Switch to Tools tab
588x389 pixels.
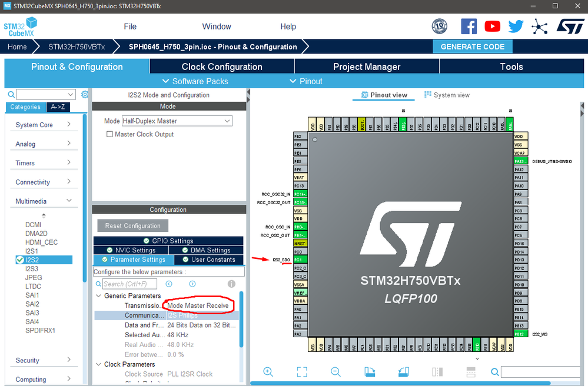click(511, 67)
